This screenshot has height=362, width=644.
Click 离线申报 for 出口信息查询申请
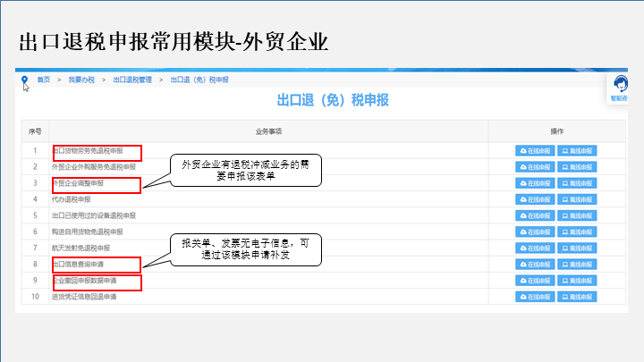(577, 265)
